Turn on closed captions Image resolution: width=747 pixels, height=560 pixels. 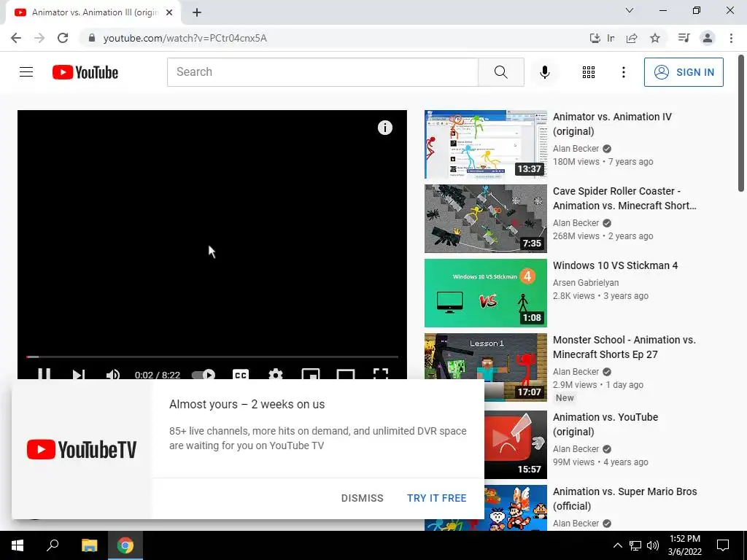(241, 374)
